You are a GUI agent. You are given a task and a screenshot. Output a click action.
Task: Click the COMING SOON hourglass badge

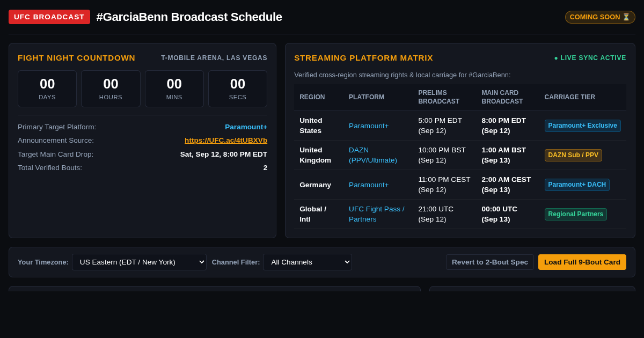click(600, 17)
